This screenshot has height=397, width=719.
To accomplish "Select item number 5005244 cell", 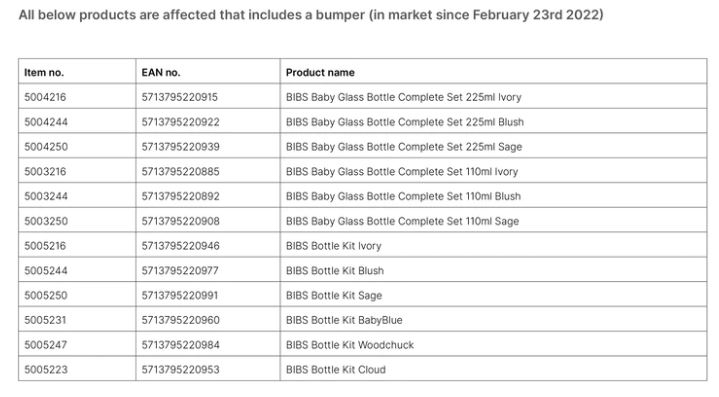I will click(77, 270).
